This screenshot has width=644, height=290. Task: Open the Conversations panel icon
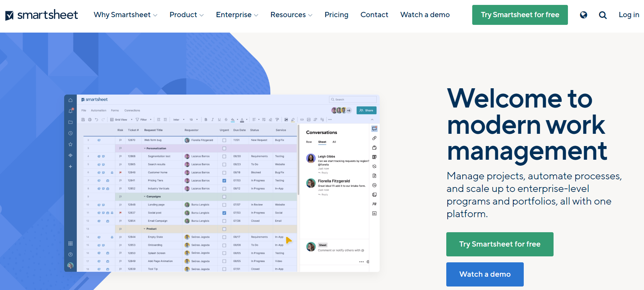coord(374,129)
